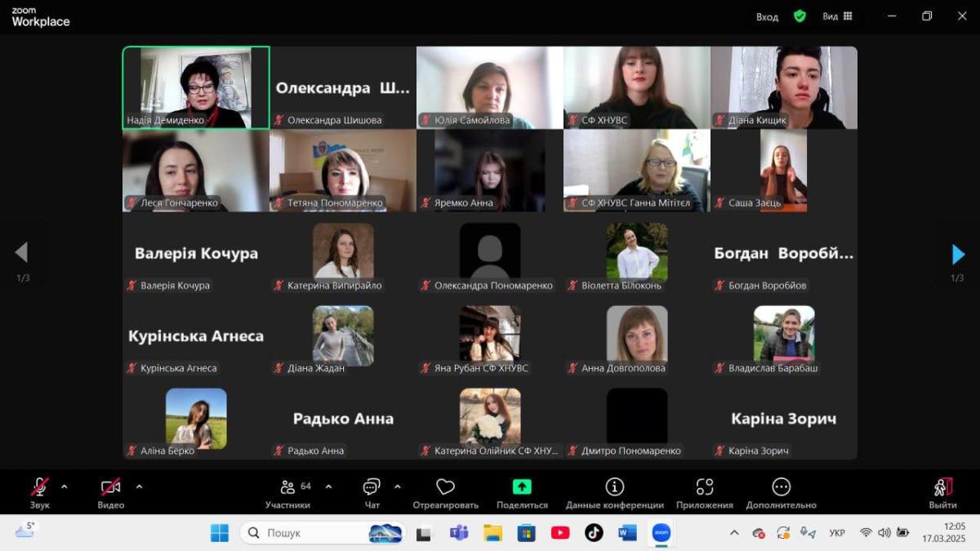Viewport: 980px width, 551px height.
Task: Expand the arrow next to Чат
Action: 397,487
